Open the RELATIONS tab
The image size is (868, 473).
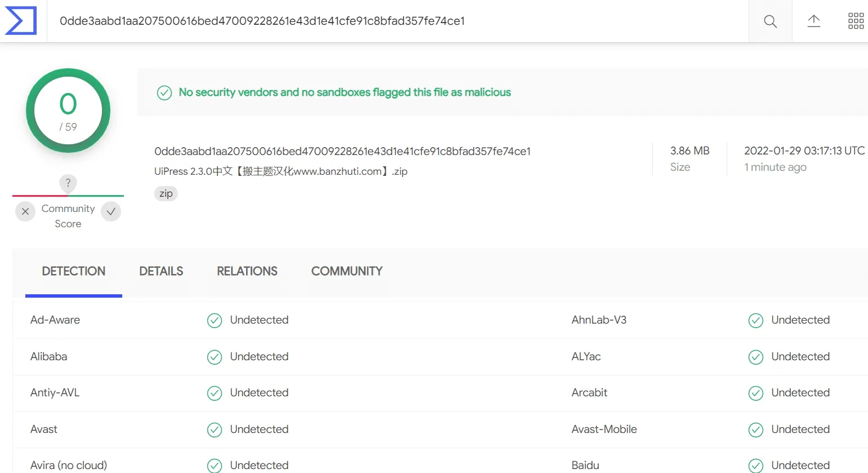[x=247, y=271]
